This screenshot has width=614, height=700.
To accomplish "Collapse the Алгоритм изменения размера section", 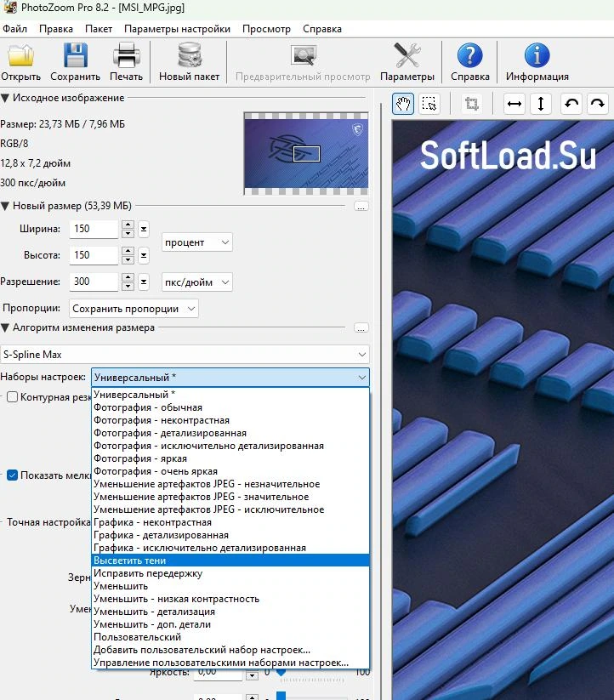I will (5, 327).
